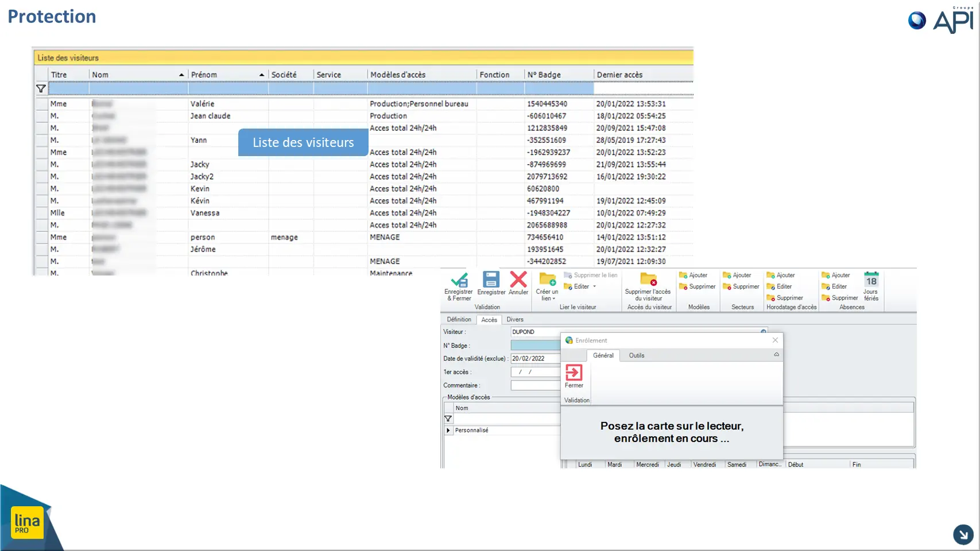Image resolution: width=980 pixels, height=551 pixels.
Task: Click Supprimer in the Horodatage d'accès group
Action: 785,298
